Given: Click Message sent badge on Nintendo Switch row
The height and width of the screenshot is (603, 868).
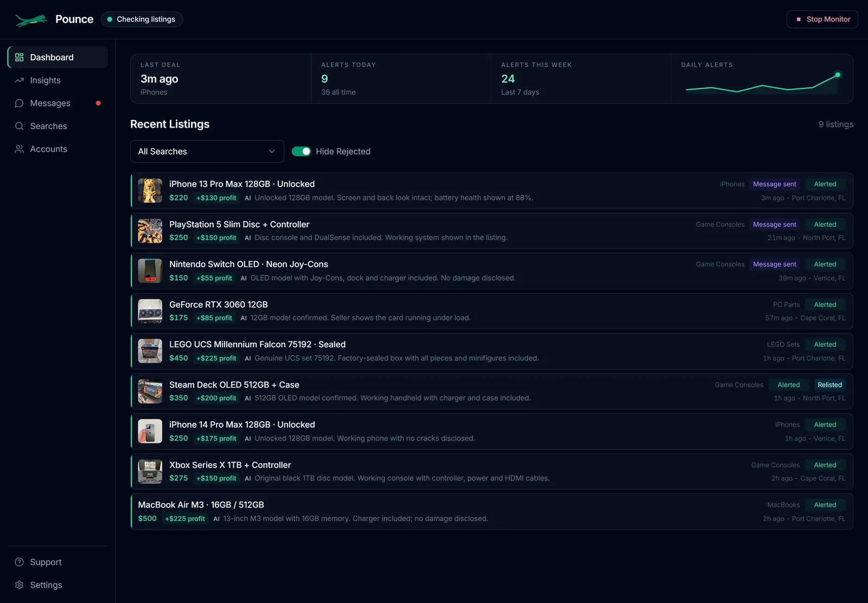Looking at the screenshot, I should pos(775,264).
